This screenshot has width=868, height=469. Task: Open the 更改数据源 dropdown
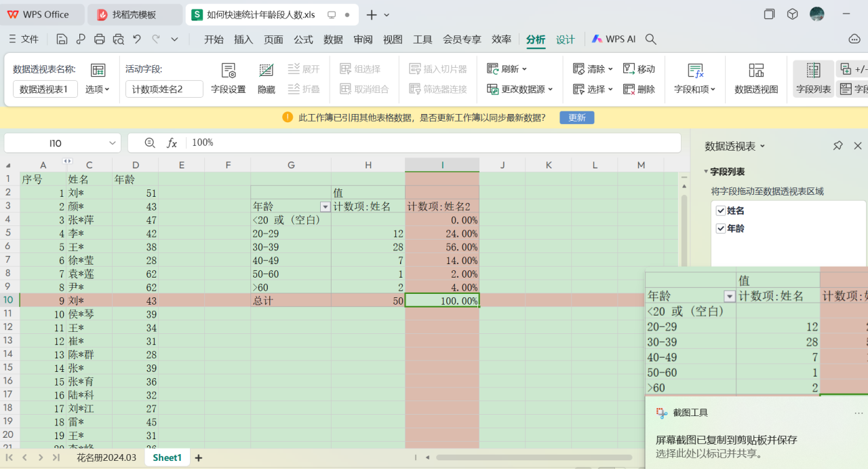point(520,89)
